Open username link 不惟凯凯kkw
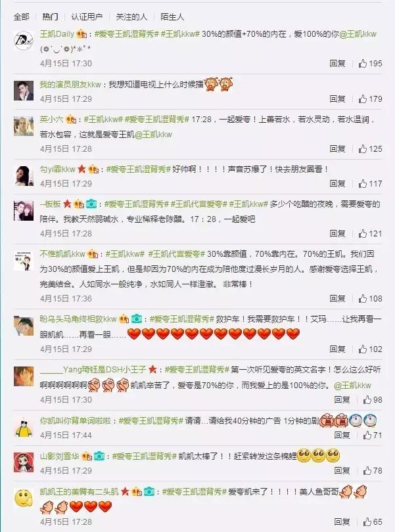395x532 pixels. pos(62,254)
